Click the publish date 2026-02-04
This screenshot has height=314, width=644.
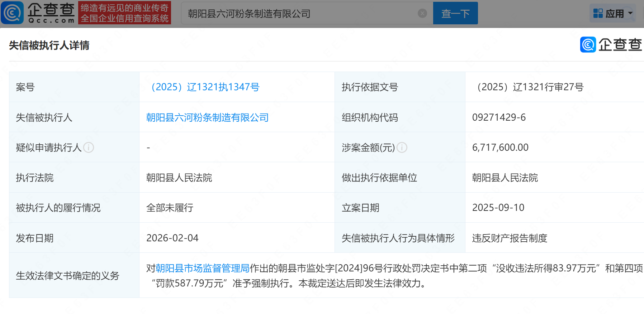pos(172,238)
